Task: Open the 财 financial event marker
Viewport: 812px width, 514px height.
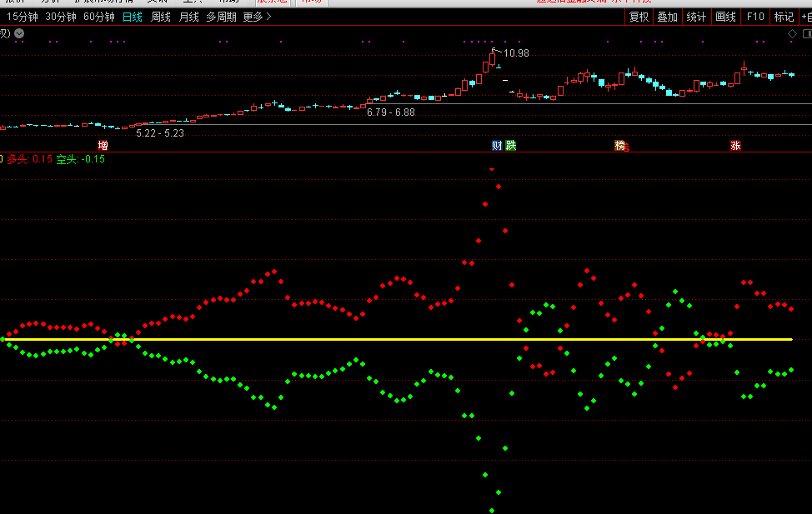Action: [497, 145]
